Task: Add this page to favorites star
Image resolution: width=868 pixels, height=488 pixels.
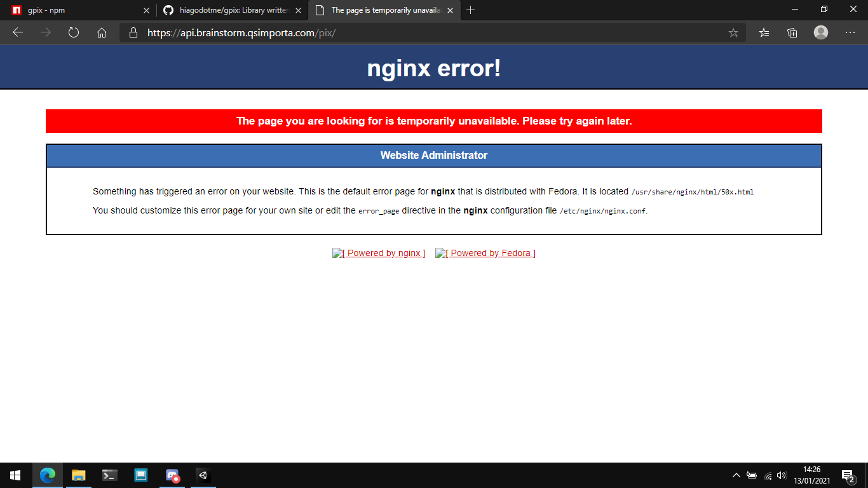Action: tap(733, 32)
